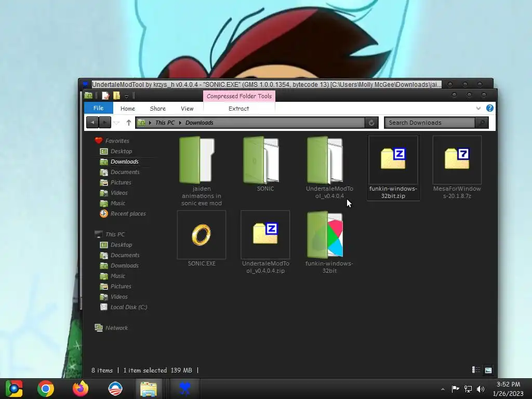Click in the Search Downloads field
This screenshot has width=532, height=399.
point(430,123)
